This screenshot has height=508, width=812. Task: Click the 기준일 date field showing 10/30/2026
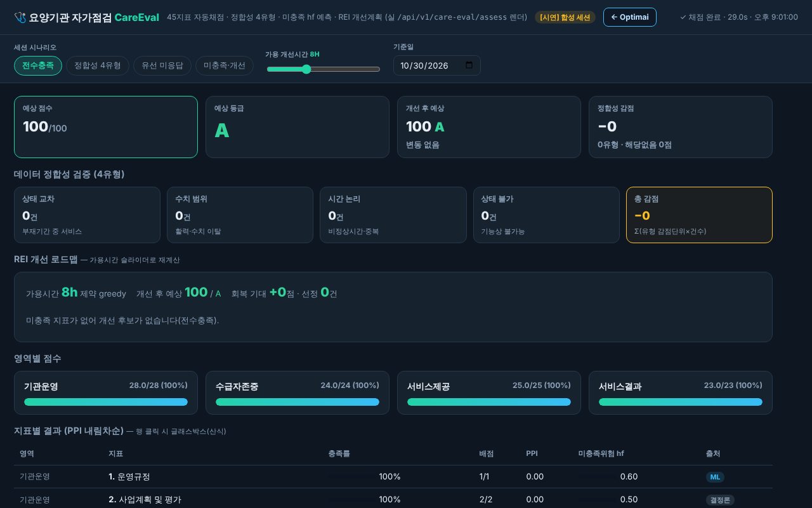pos(437,65)
